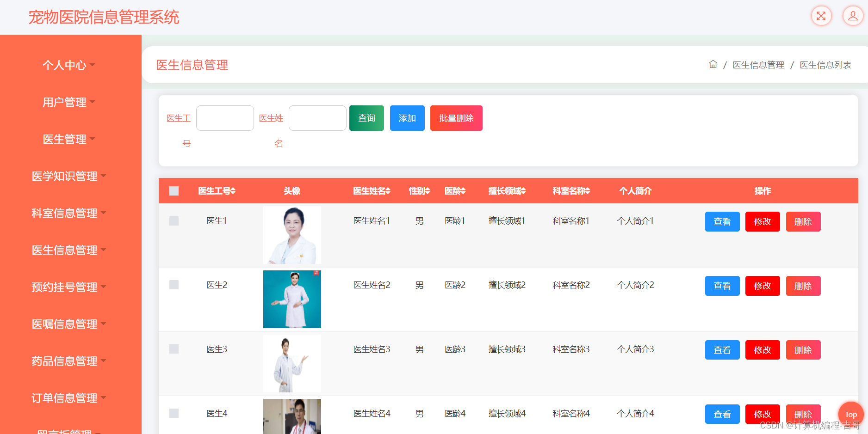Viewport: 868px width, 434px height.
Task: Click the 医生姓名1 cell
Action: pyautogui.click(x=372, y=221)
